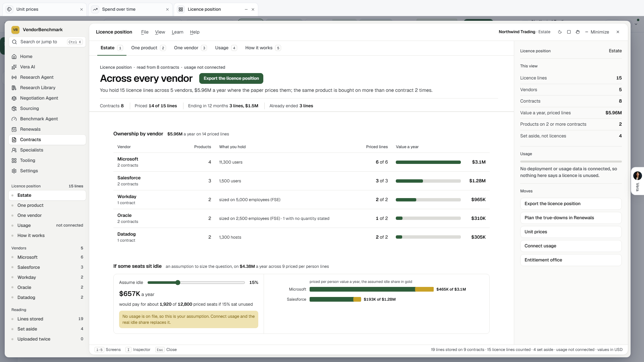644x362 pixels.
Task: Click the Oracle row in ownership table
Action: 301,219
